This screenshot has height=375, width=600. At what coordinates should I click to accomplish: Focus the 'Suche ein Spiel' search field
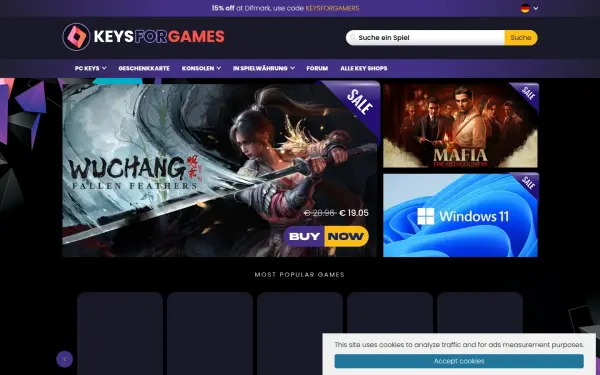click(x=425, y=38)
